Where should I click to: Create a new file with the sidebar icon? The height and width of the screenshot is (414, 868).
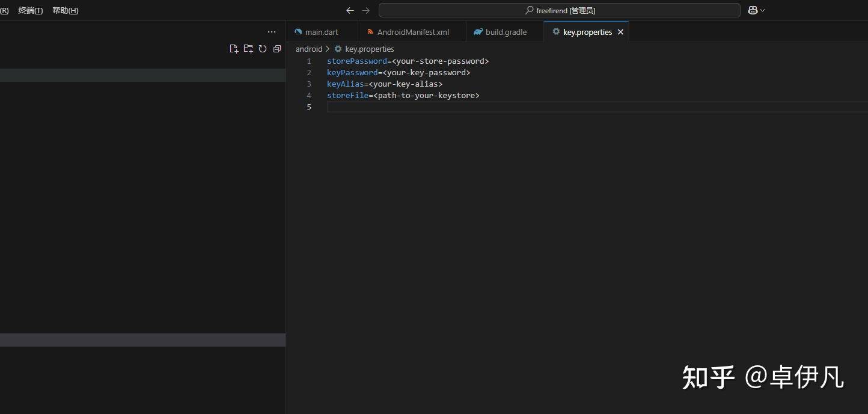234,49
